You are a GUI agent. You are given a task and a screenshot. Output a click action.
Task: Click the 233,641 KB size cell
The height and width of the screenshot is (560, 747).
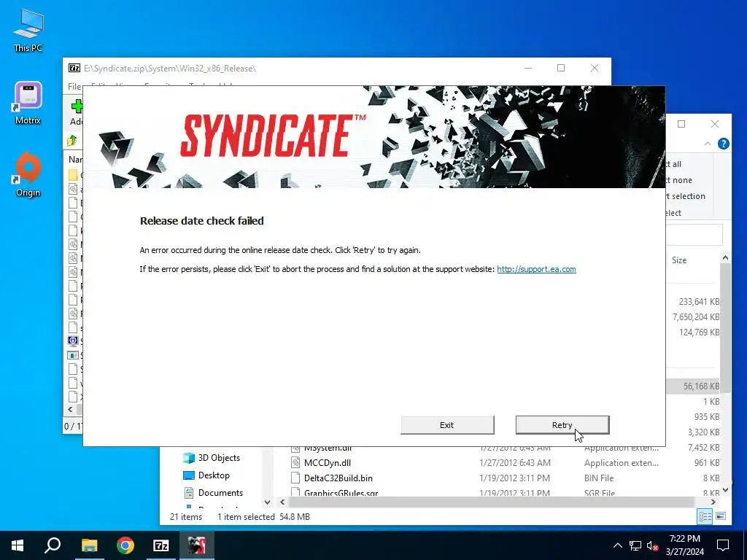click(699, 301)
